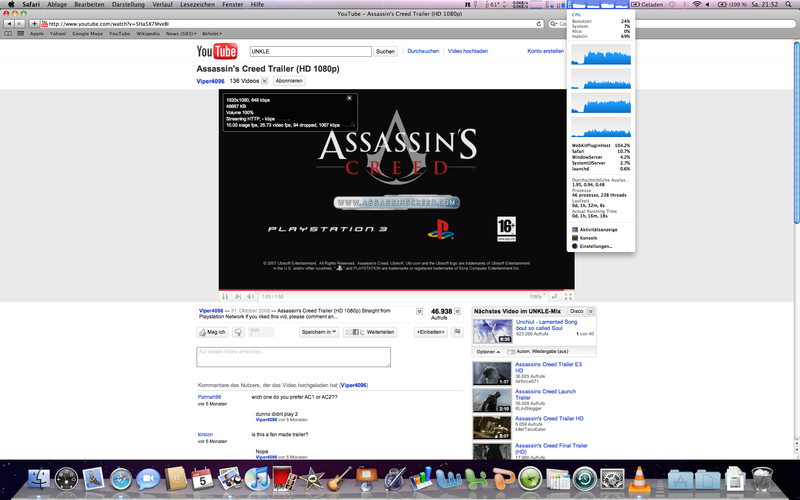
Task: Open the Assassin's Creed Final Trailer (HD) link
Action: (x=551, y=448)
